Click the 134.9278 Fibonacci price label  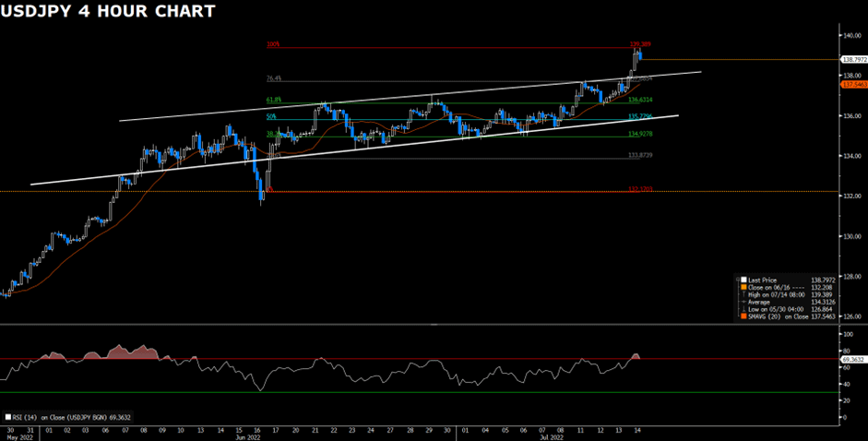(x=640, y=134)
